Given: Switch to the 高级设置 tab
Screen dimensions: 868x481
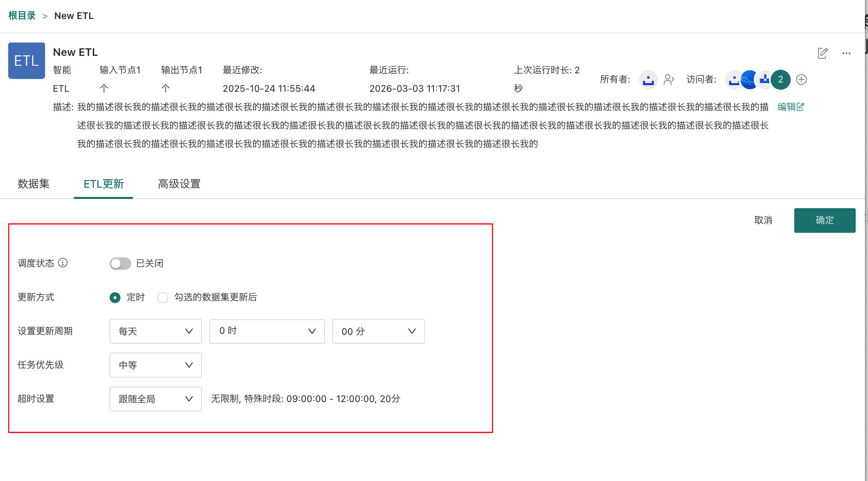Looking at the screenshot, I should 179,184.
